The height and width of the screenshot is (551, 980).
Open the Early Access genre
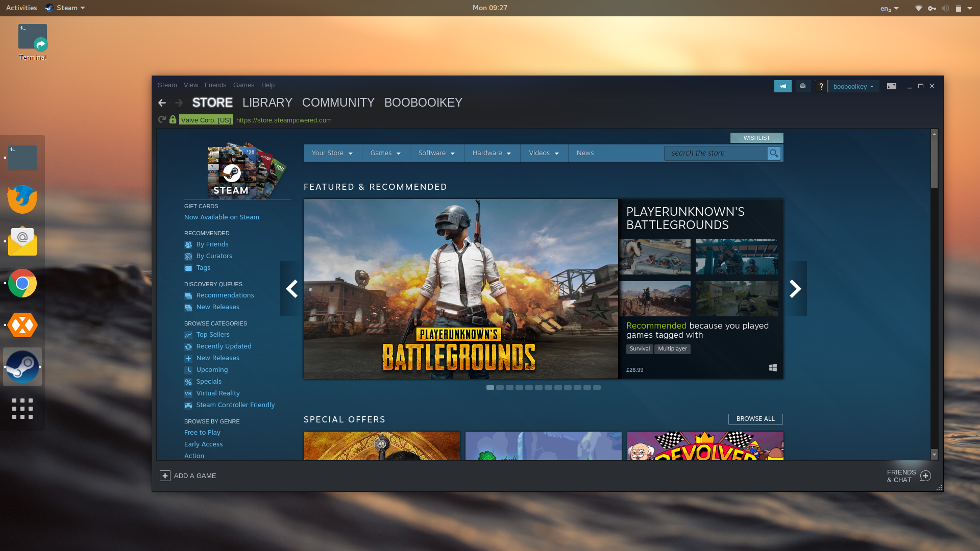(203, 444)
